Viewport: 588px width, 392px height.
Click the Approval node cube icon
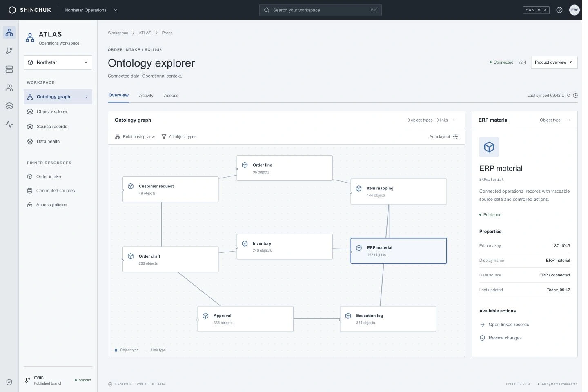tap(206, 316)
